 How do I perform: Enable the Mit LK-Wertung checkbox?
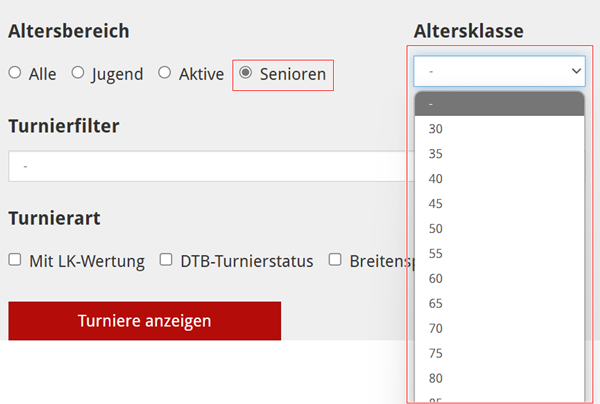[x=15, y=259]
